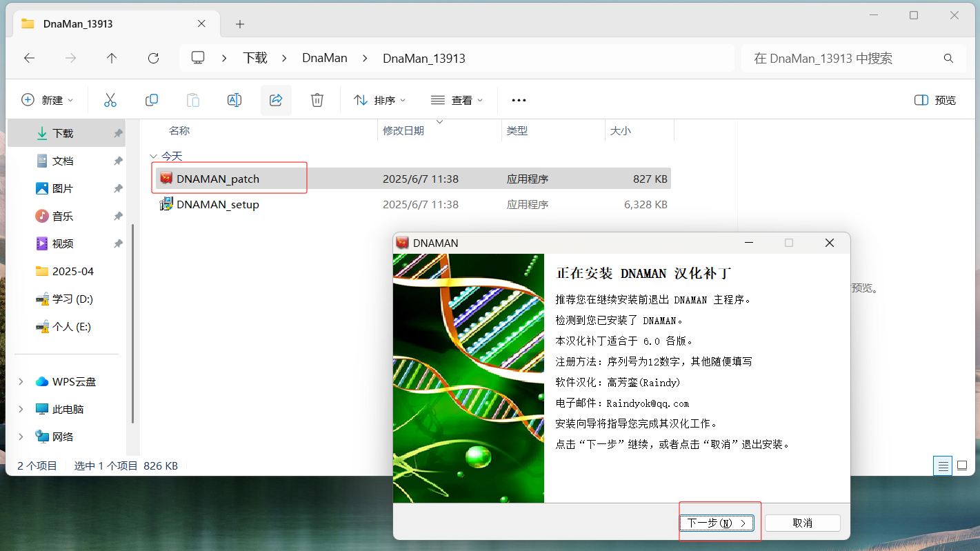This screenshot has width=980, height=551.
Task: Close the DNAMAN installer window
Action: pyautogui.click(x=830, y=243)
